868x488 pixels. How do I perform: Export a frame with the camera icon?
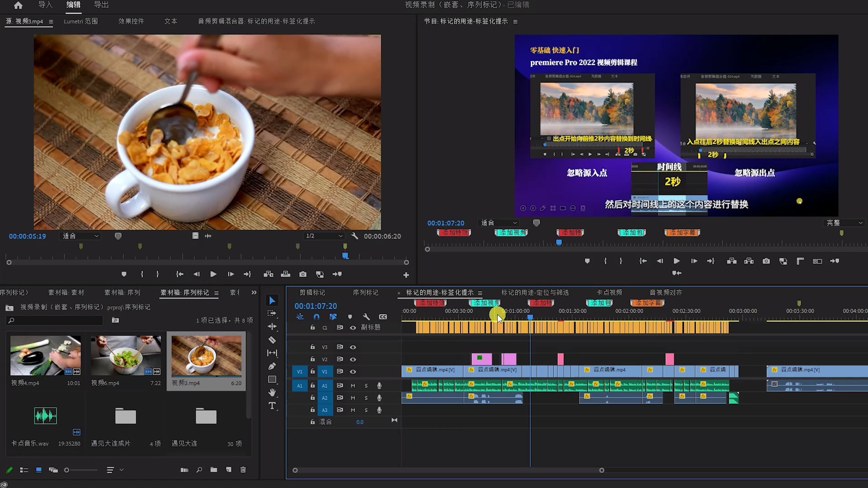[766, 261]
